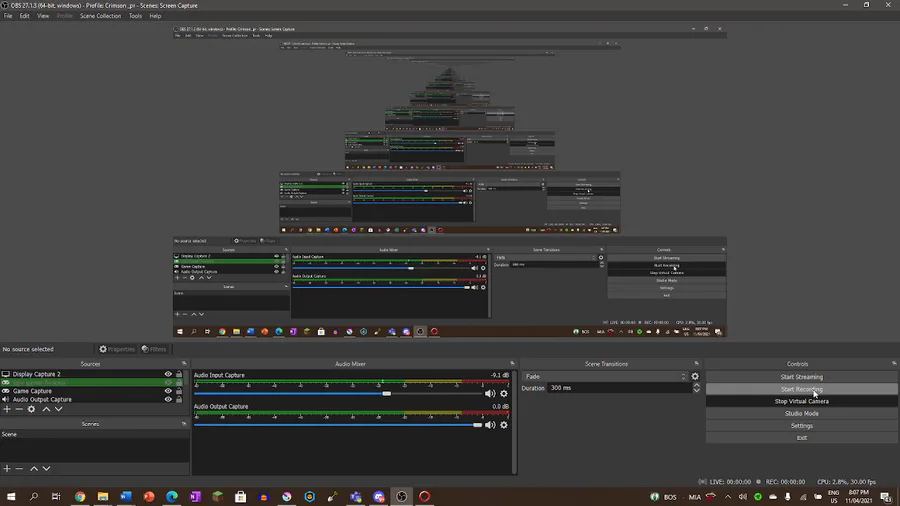Viewport: 900px width, 506px height.
Task: Click Audio Input Capture volume slider handle
Action: [387, 394]
